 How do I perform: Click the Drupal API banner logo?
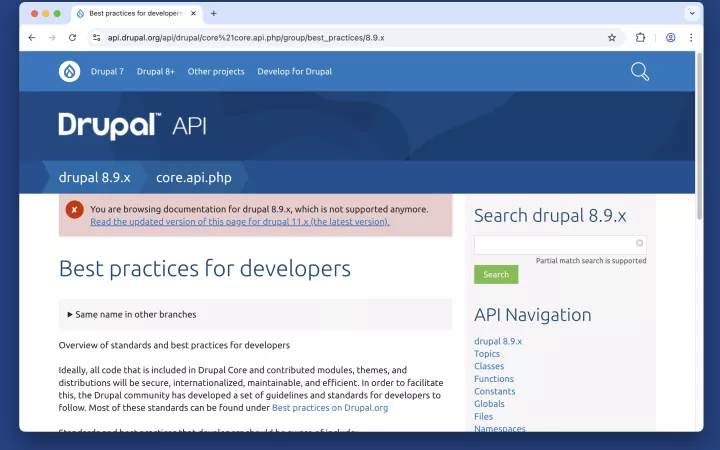point(132,126)
